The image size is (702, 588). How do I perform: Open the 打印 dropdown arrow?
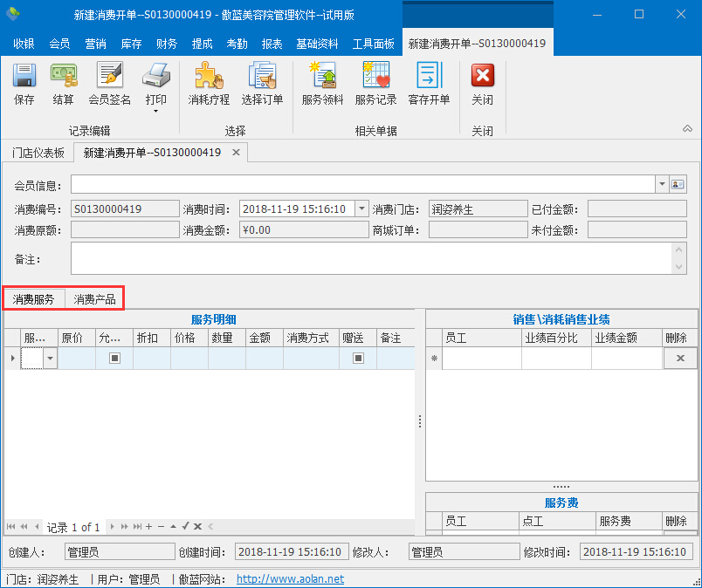[x=155, y=111]
